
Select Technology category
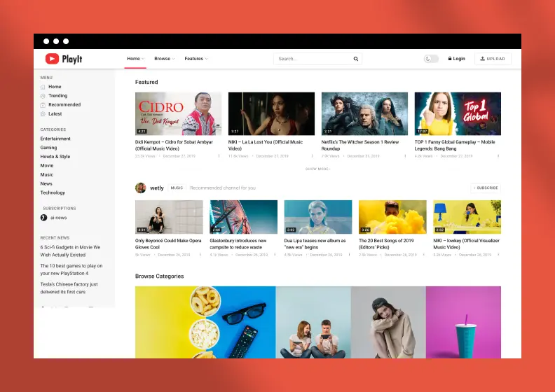[53, 192]
